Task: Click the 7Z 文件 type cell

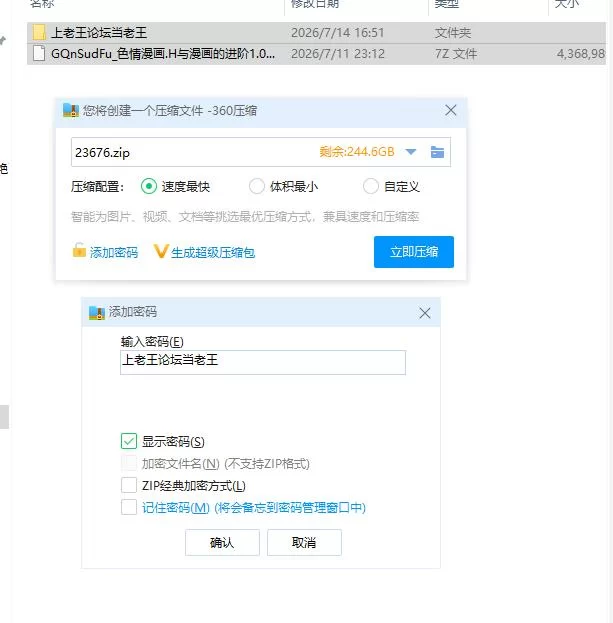Action: (x=456, y=54)
